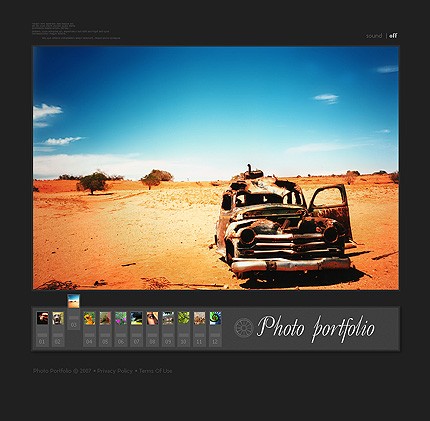
Task: Click the camera lens logo icon
Action: coord(244,328)
